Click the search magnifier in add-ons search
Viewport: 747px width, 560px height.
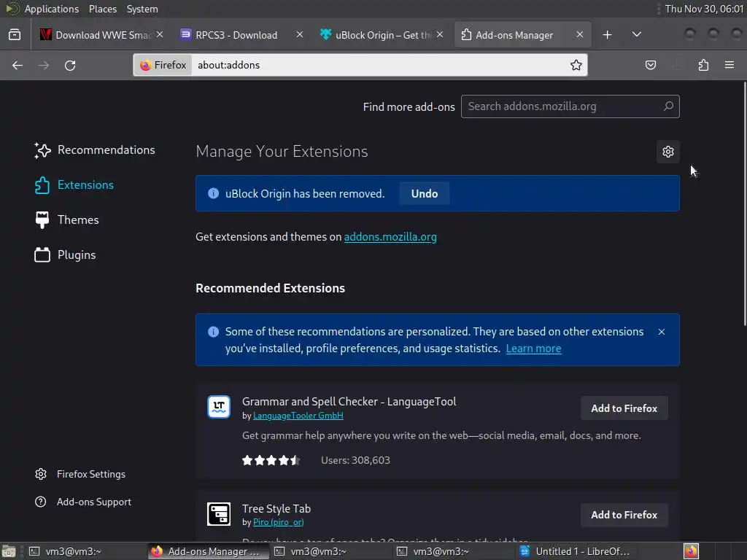click(668, 106)
